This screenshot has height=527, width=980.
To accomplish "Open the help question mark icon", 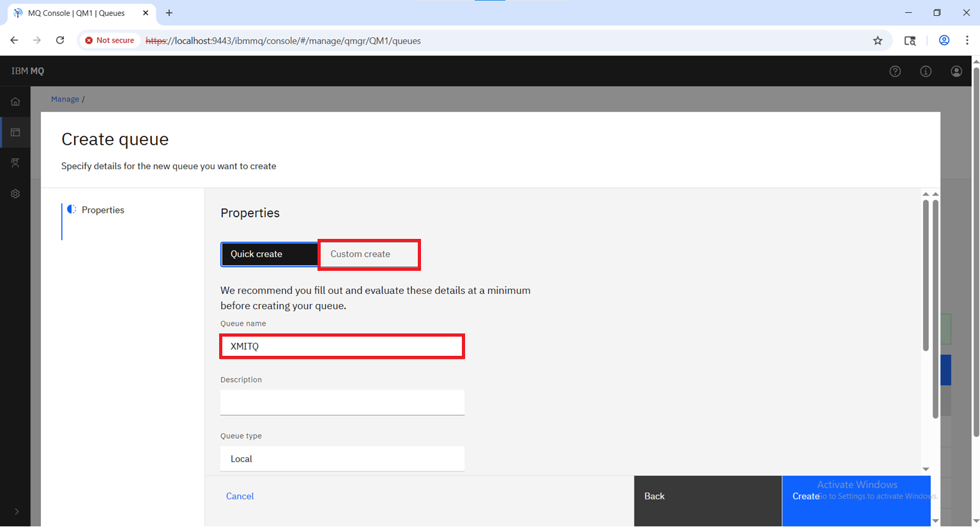I will pos(895,72).
